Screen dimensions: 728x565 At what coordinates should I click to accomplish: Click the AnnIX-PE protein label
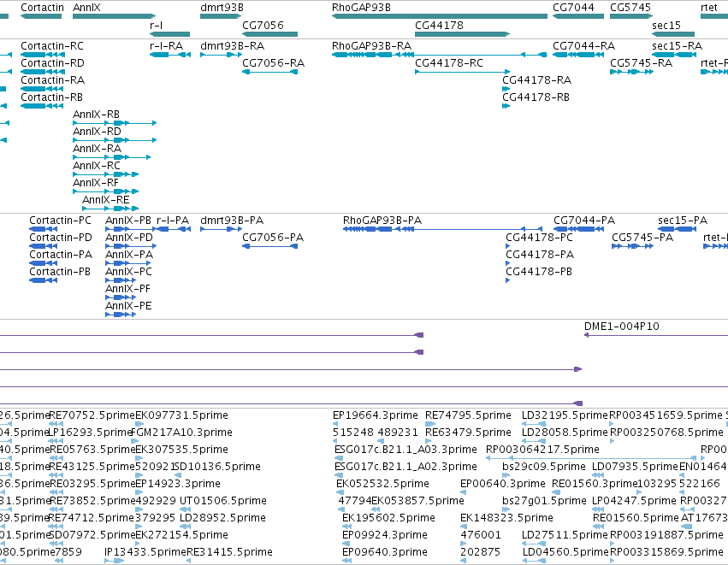point(128,306)
